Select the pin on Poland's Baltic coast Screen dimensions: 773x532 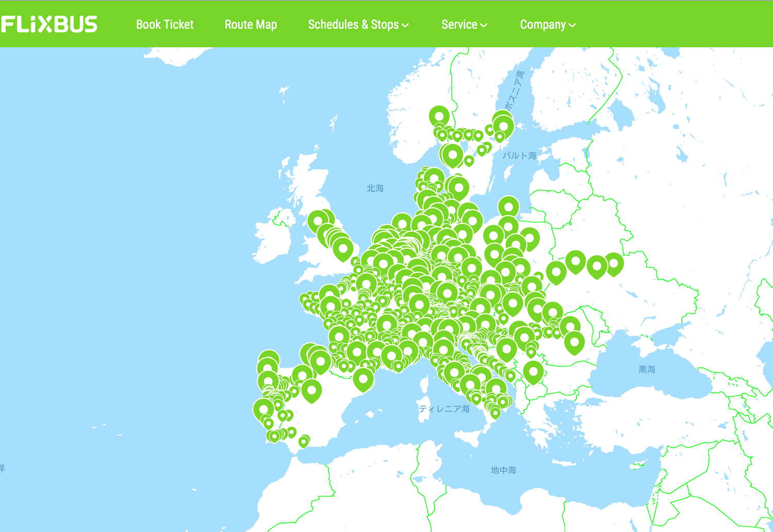click(508, 207)
